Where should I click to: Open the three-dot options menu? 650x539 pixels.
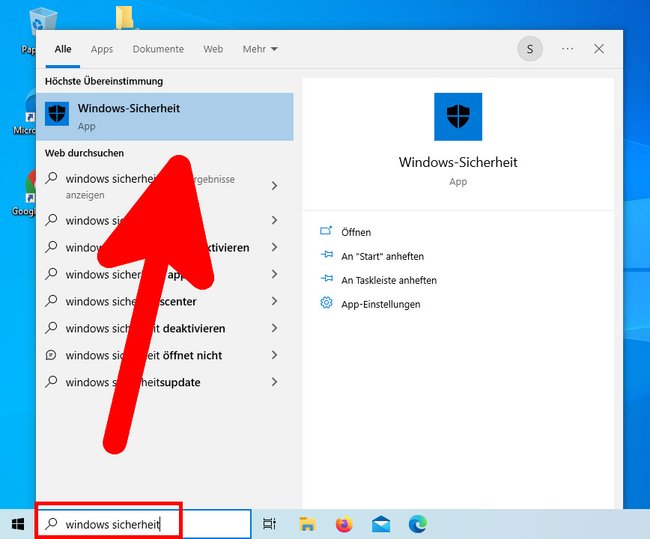coord(568,49)
